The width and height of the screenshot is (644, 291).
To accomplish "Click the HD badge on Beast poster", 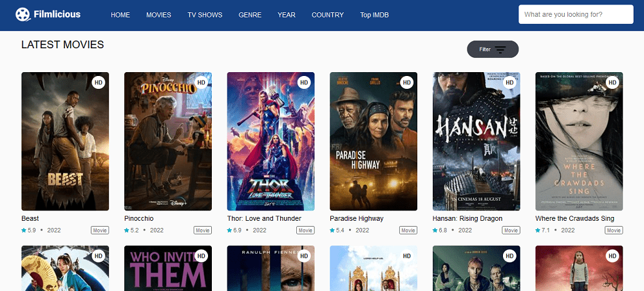I will tap(98, 82).
